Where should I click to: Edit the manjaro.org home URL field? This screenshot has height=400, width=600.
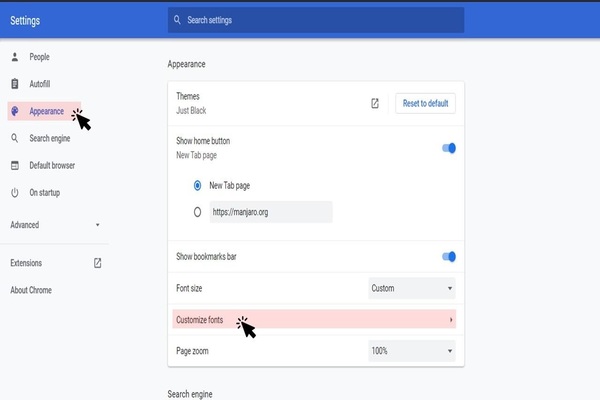pos(270,212)
